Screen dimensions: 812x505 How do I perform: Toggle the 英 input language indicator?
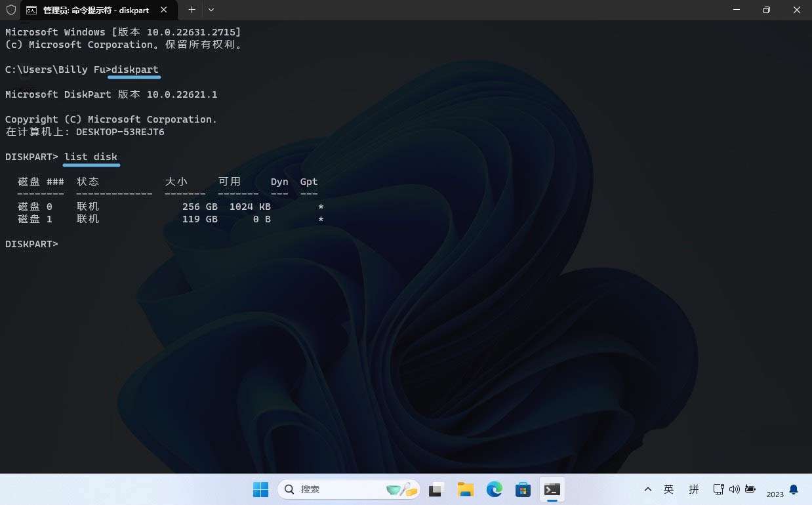pyautogui.click(x=669, y=489)
